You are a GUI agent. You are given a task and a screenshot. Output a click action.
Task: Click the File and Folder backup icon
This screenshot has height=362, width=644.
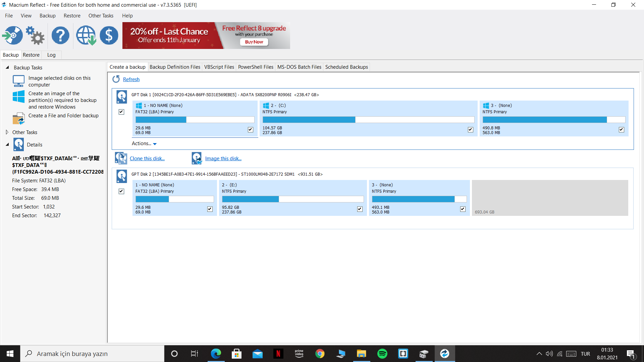18,119
